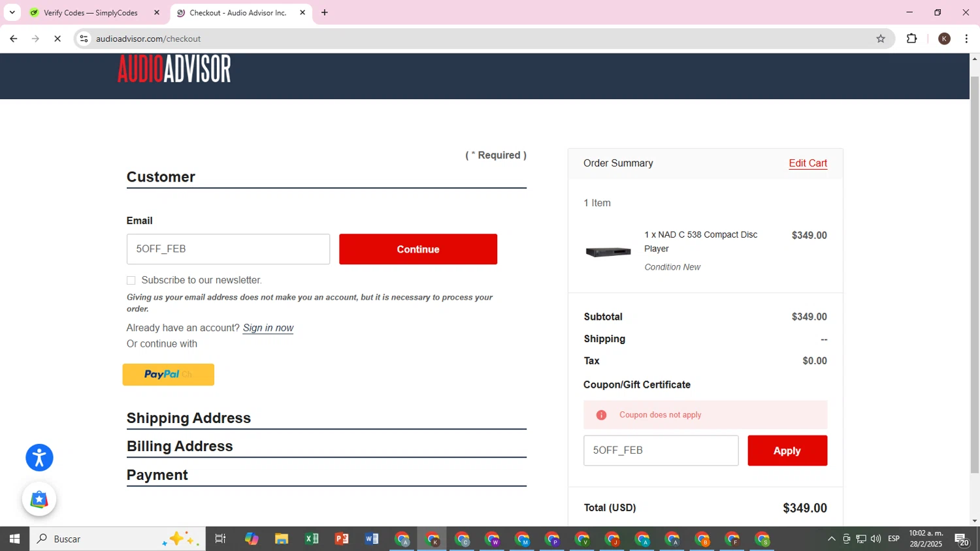The height and width of the screenshot is (551, 980).
Task: Follow the Sign in now link
Action: (268, 328)
